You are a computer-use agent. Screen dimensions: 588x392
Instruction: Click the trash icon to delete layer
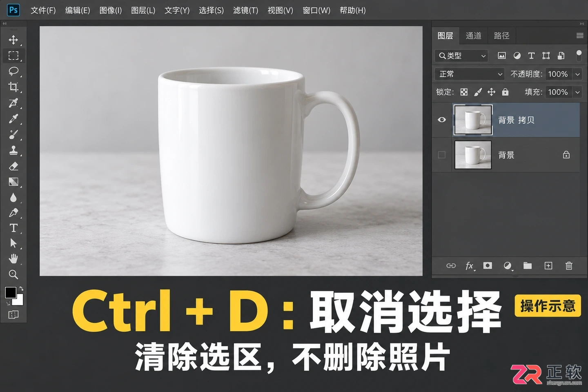pyautogui.click(x=569, y=266)
